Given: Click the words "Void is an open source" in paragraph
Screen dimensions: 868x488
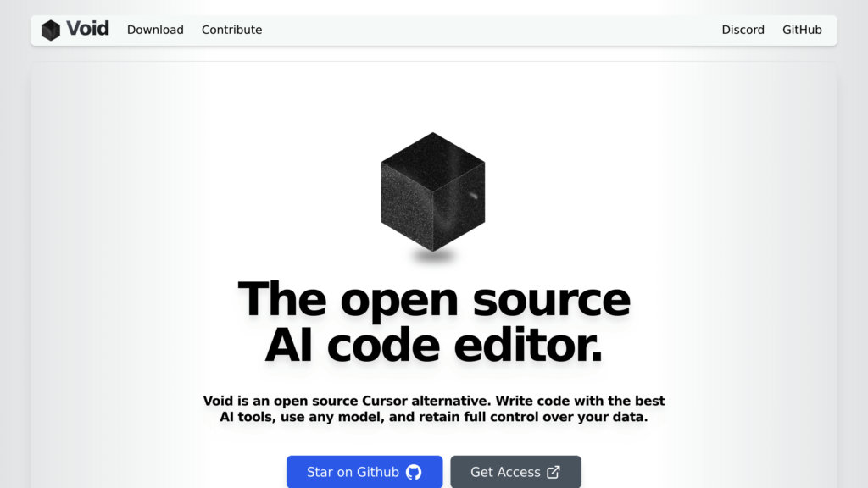Looking at the screenshot, I should coord(281,401).
